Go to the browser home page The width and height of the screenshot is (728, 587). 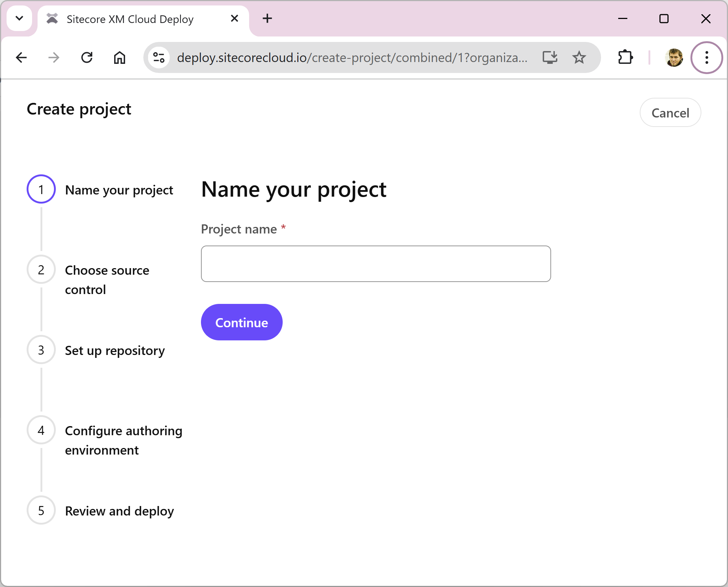(119, 58)
